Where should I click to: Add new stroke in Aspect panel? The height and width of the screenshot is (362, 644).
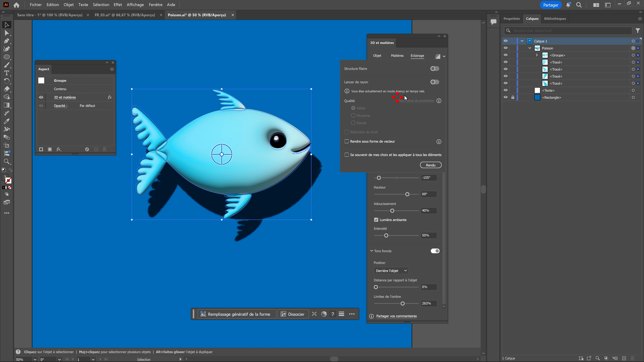coord(41,149)
